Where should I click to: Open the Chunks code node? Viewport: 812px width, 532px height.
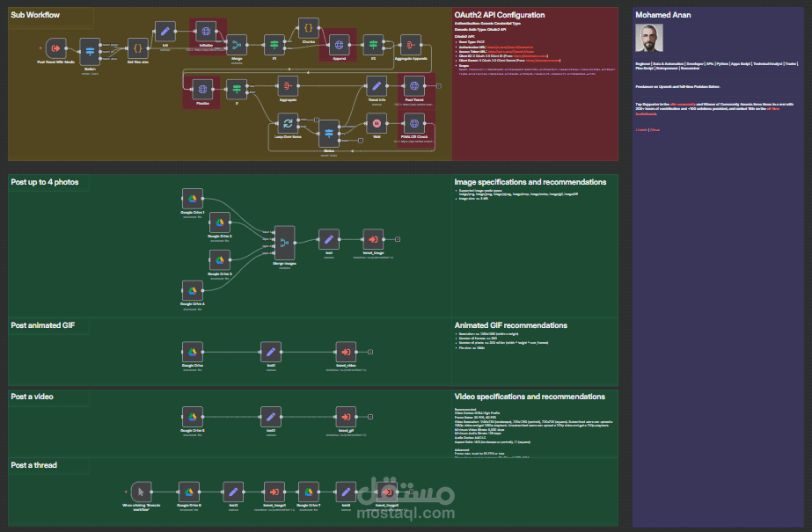308,27
